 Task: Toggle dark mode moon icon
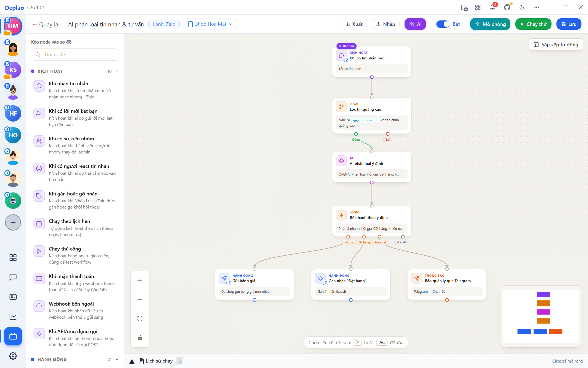522,7
